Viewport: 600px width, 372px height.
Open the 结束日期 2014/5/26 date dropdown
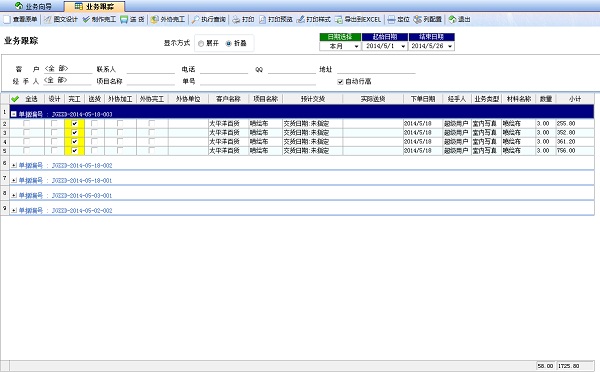(450, 46)
